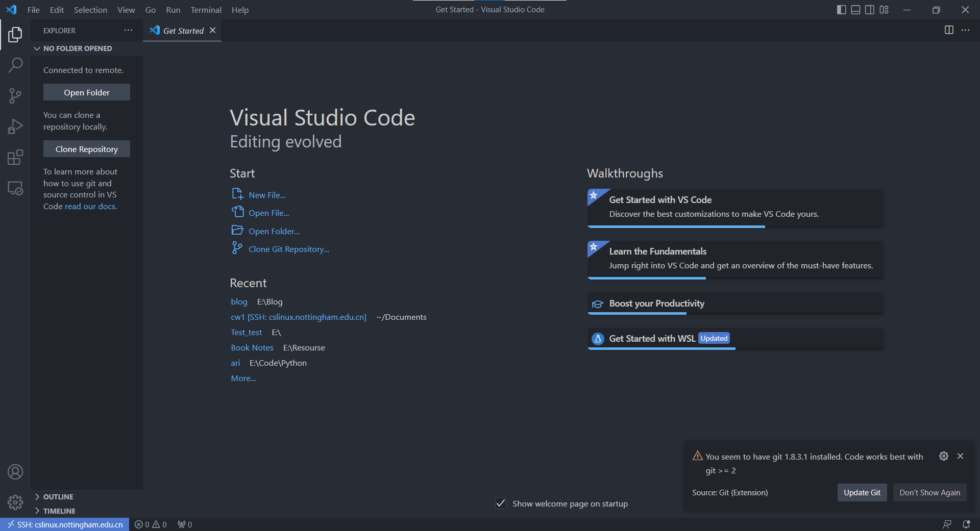Click the New File... link
980x531 pixels.
[x=267, y=195]
